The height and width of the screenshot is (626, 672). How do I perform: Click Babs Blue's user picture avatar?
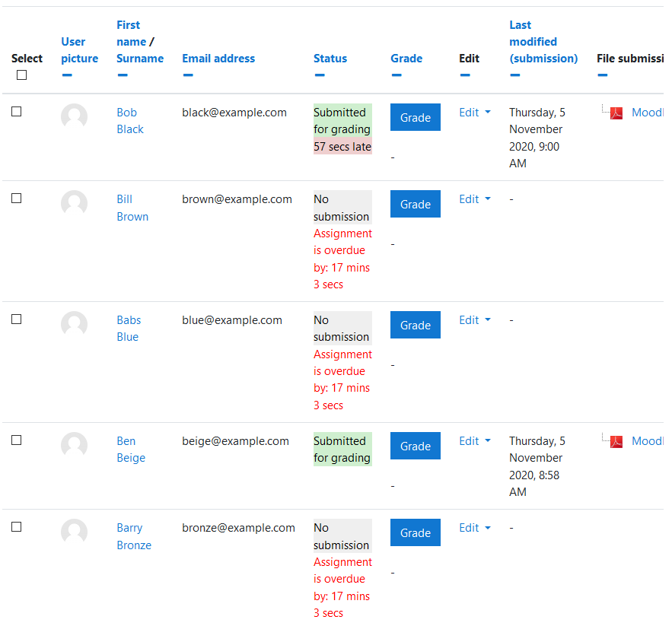tap(74, 324)
